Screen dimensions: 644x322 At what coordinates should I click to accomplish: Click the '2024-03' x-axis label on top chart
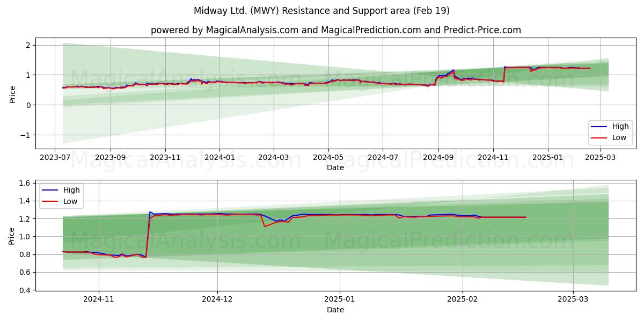(274, 158)
